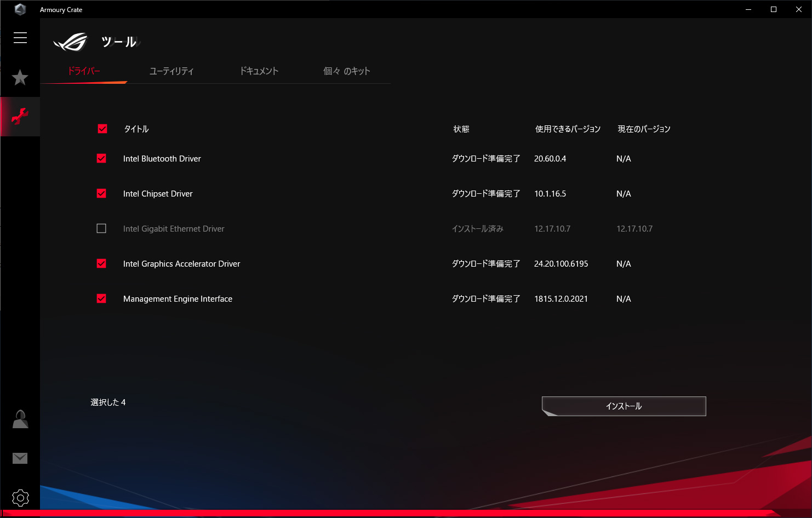Click the Armoury Crate app icon in title bar

20,9
